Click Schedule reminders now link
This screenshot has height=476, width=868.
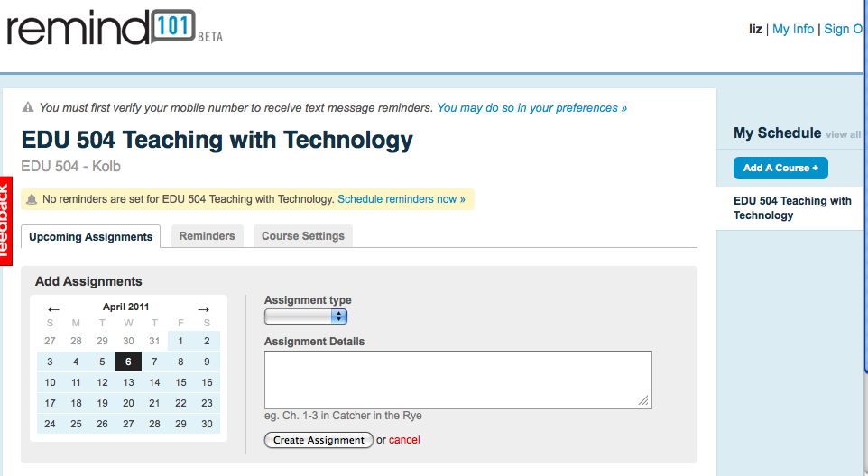[x=402, y=199]
